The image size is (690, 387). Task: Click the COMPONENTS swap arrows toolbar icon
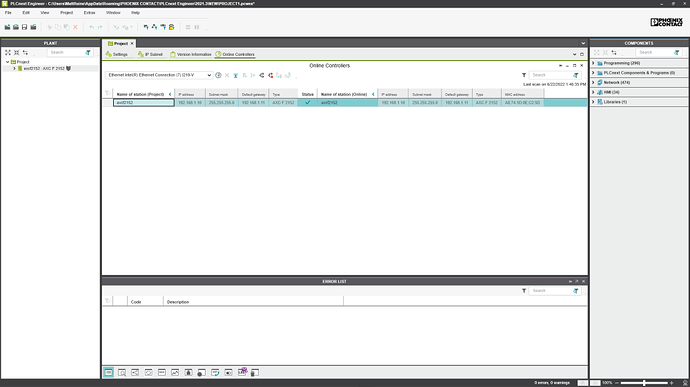click(x=614, y=52)
